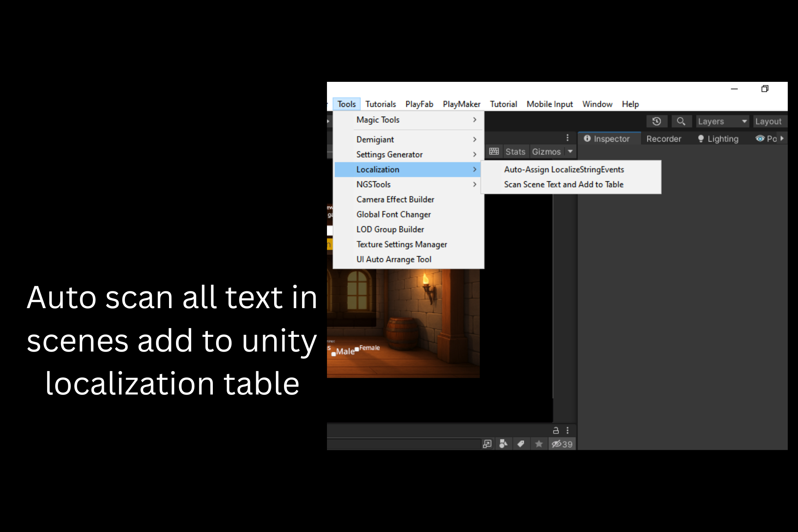The height and width of the screenshot is (532, 798).
Task: Choose Auto-Assign LocalizeStringEvents
Action: tap(564, 169)
